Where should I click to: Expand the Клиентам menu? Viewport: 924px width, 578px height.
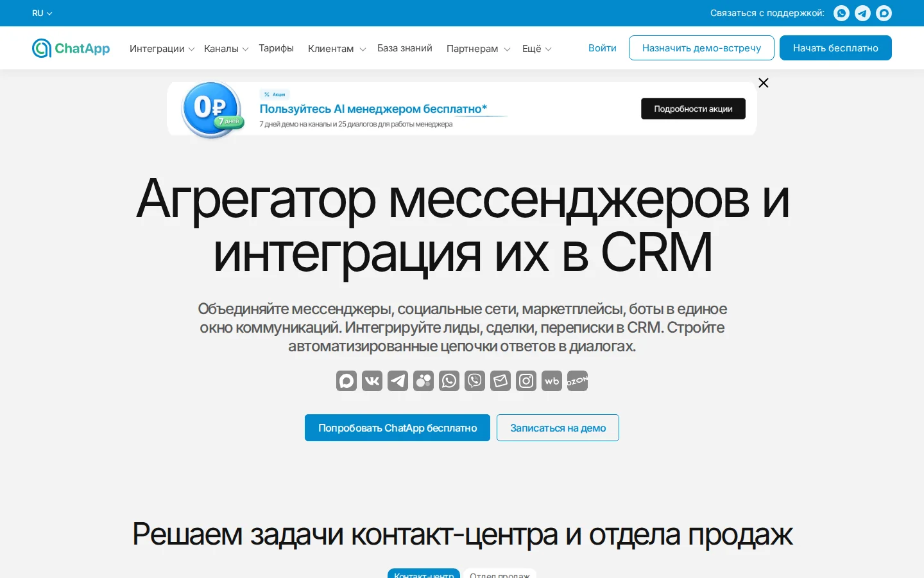click(337, 49)
